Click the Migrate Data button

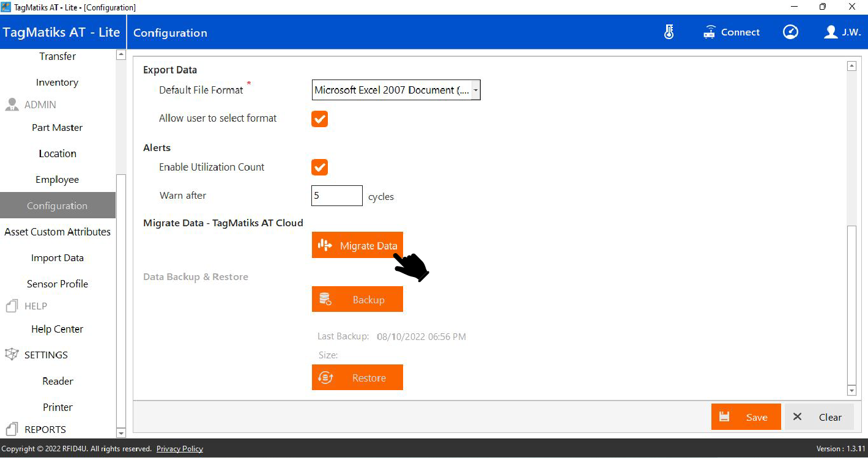pyautogui.click(x=357, y=245)
